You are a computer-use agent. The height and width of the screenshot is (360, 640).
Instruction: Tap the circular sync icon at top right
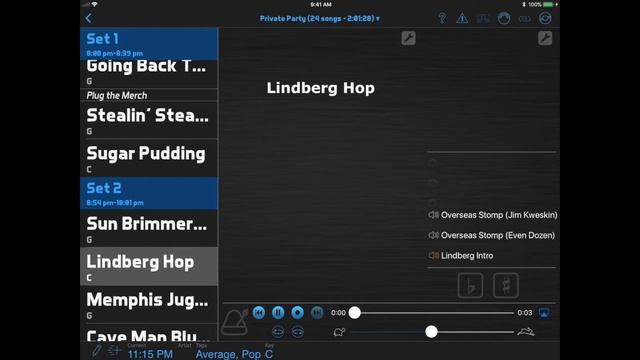click(545, 18)
